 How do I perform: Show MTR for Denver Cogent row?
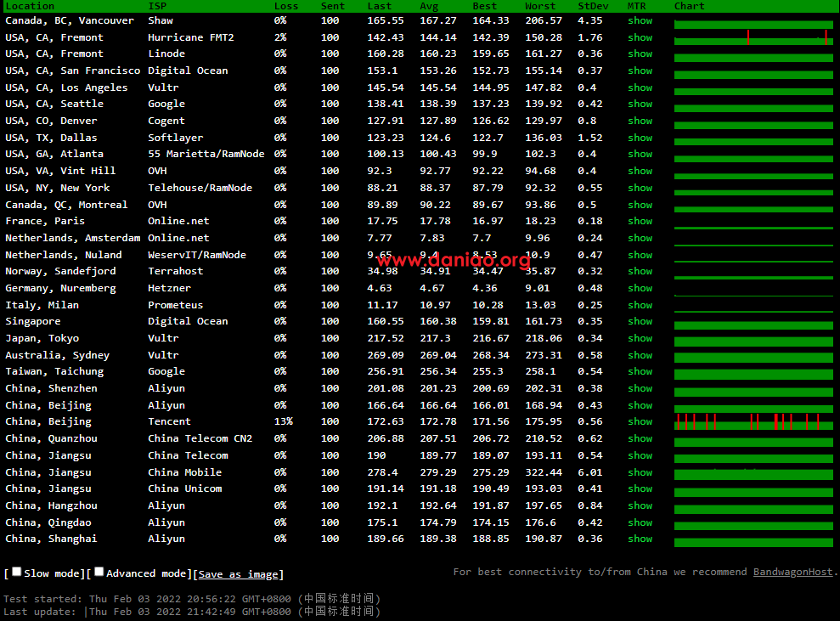pyautogui.click(x=640, y=121)
